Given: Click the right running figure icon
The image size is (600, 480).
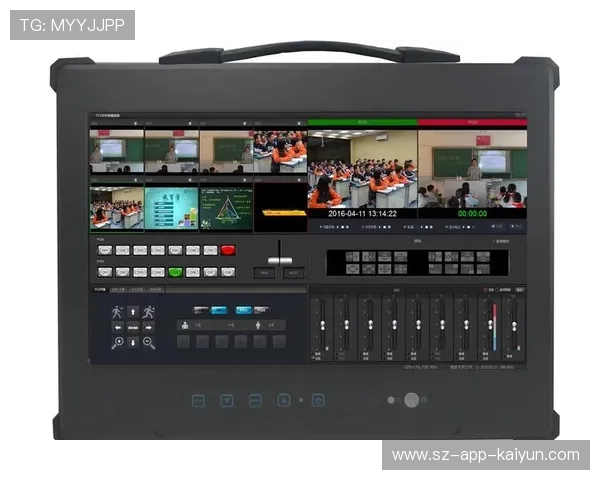Looking at the screenshot, I should pyautogui.click(x=148, y=311).
